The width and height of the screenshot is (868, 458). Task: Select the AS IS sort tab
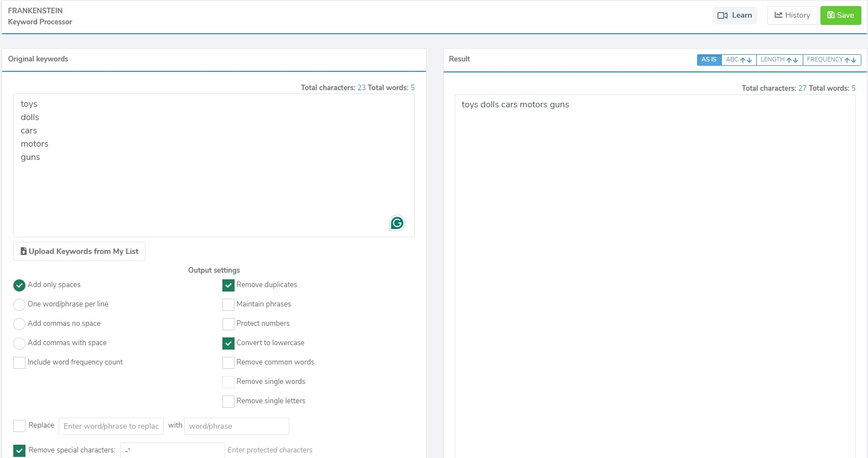(709, 60)
